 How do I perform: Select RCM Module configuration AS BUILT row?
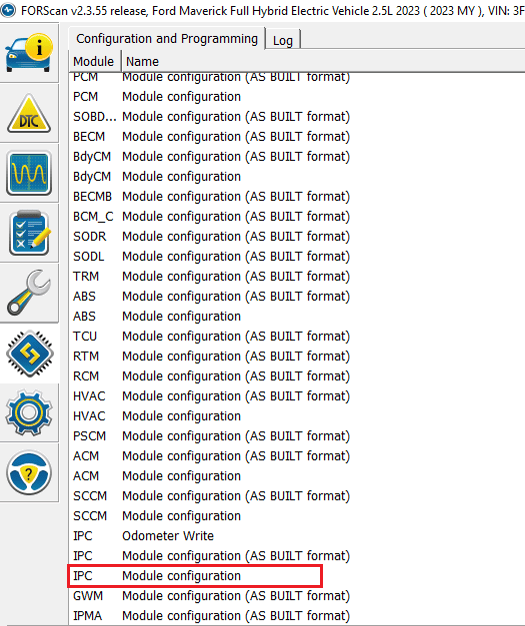tap(297, 376)
